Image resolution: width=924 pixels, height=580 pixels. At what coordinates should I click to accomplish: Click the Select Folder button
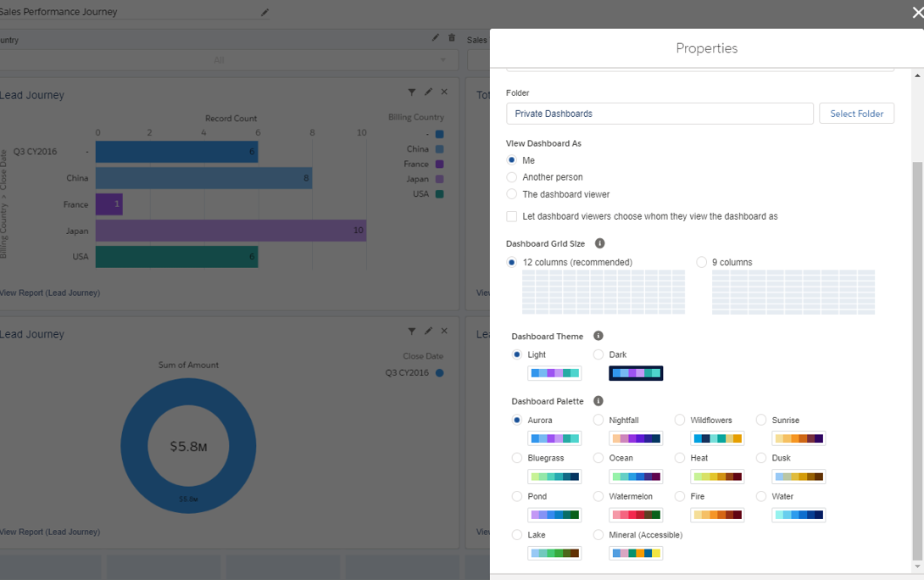click(856, 113)
